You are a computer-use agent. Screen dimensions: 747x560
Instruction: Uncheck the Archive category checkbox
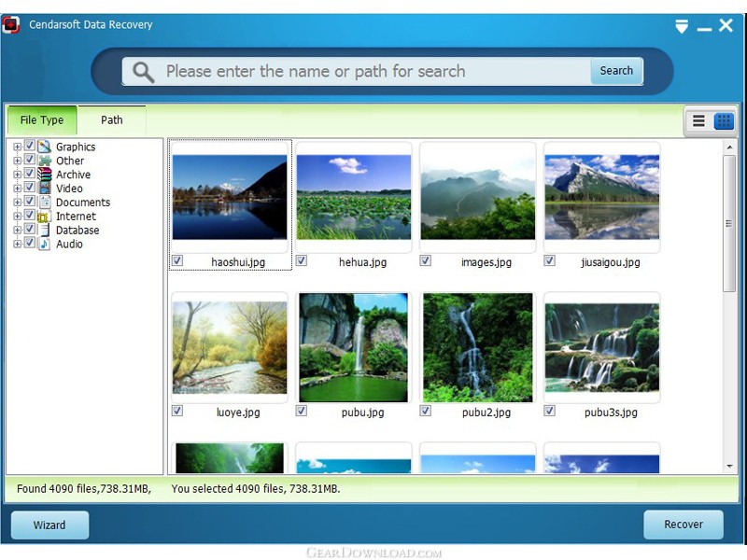(30, 173)
